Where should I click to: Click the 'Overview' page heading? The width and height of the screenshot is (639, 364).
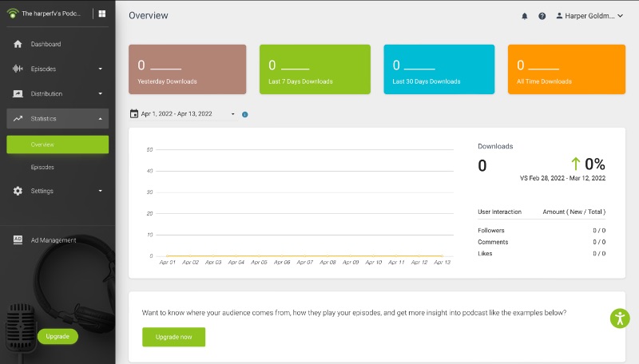149,15
